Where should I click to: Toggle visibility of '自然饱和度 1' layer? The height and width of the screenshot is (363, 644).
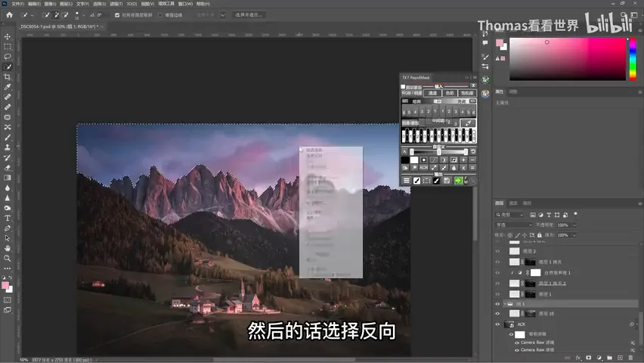[x=497, y=272]
